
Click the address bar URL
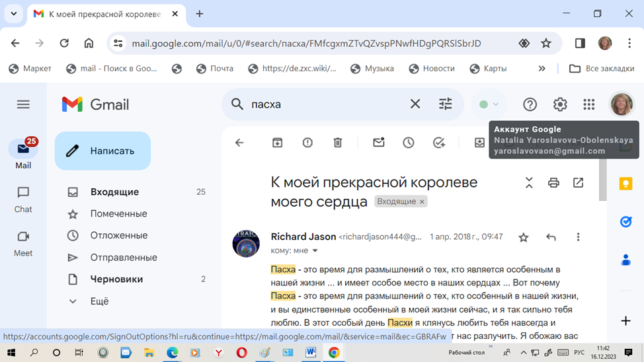306,43
